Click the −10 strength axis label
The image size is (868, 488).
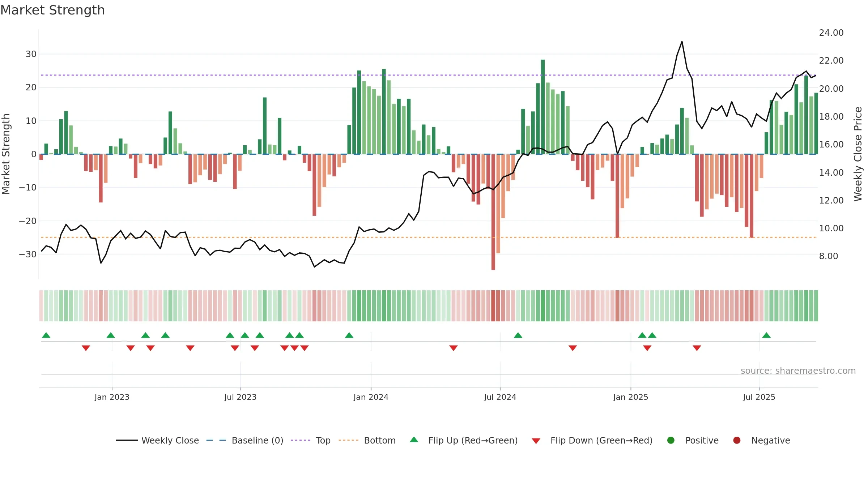pos(28,187)
